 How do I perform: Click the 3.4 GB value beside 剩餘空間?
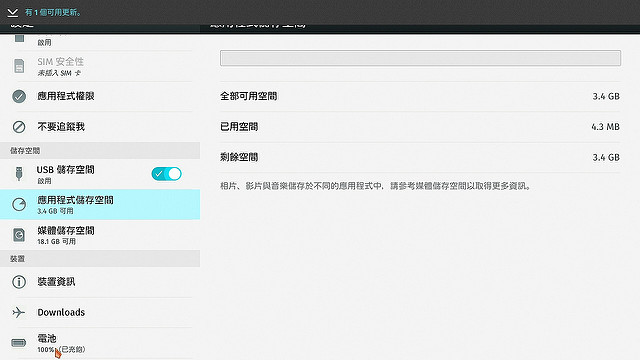click(606, 157)
